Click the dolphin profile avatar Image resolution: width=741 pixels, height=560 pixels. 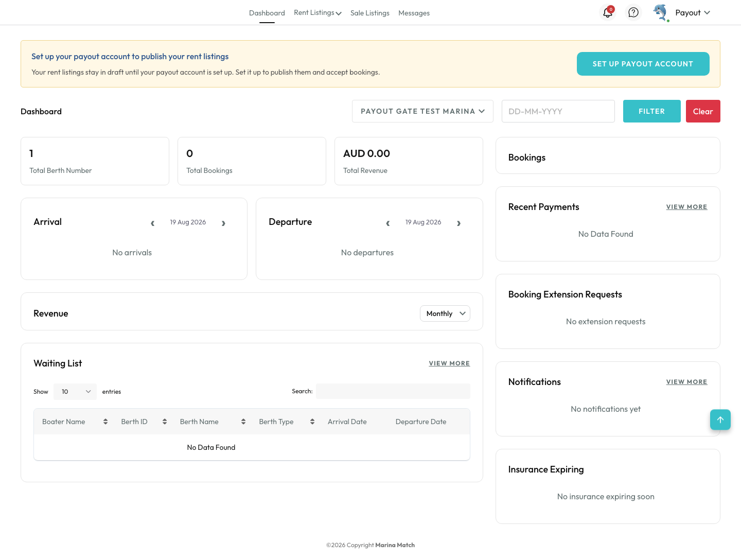(x=660, y=12)
